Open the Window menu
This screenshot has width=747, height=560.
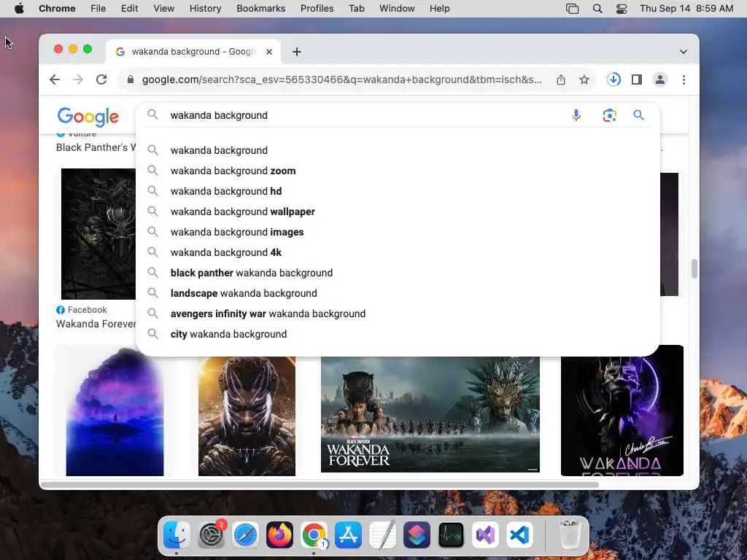click(x=397, y=9)
